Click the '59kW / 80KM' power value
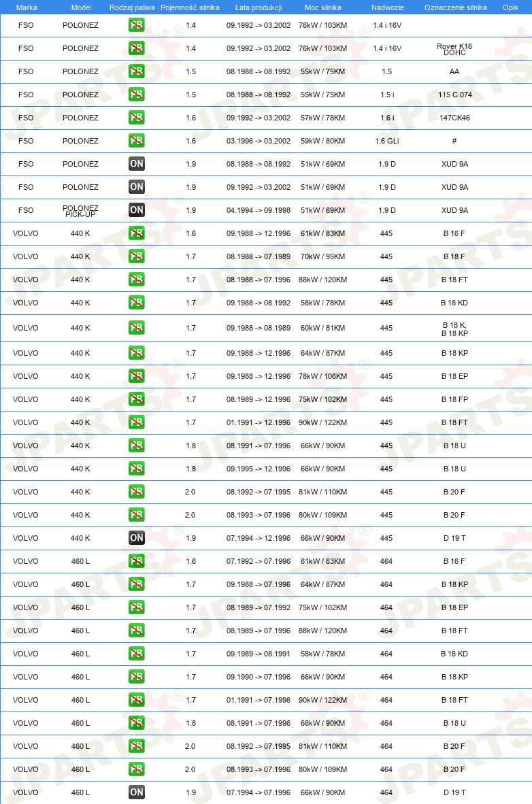The width and height of the screenshot is (532, 804). point(322,141)
